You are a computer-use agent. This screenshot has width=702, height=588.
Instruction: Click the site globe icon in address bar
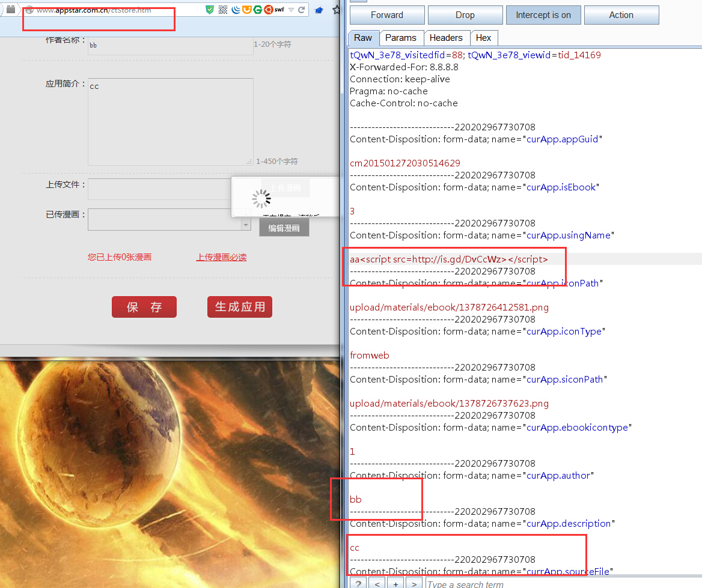(29, 10)
